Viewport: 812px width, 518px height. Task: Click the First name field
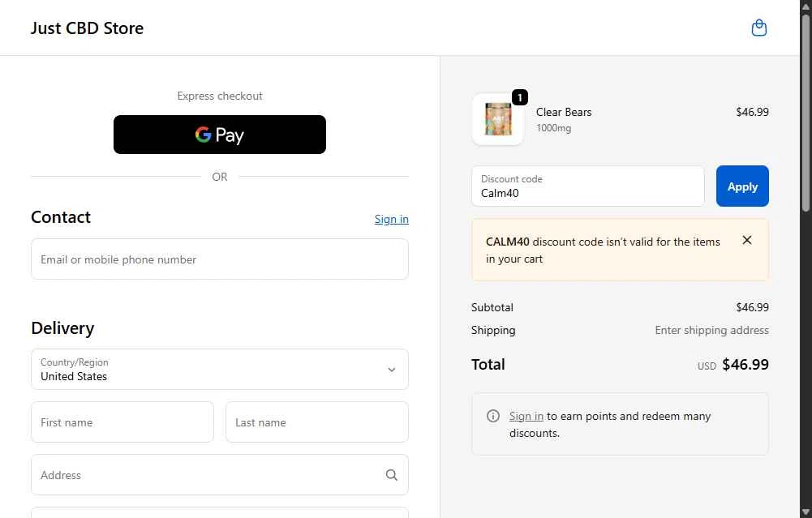[x=122, y=422]
